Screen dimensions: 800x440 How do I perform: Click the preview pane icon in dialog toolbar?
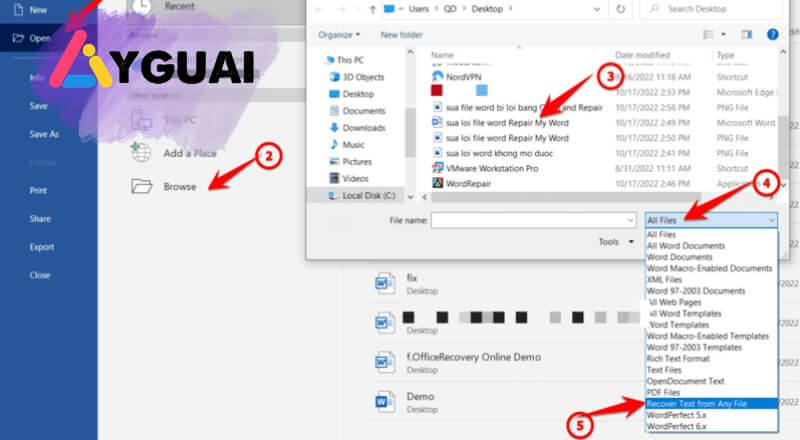point(747,34)
